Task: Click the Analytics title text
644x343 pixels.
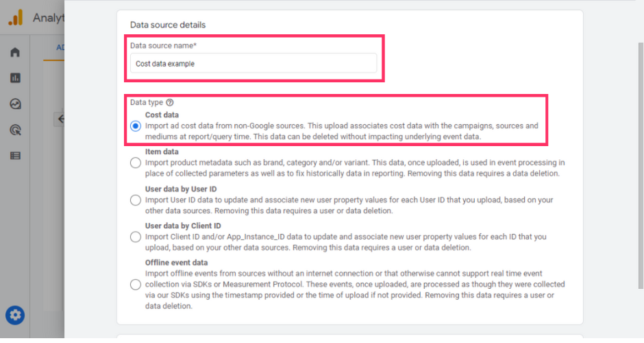Action: 48,18
